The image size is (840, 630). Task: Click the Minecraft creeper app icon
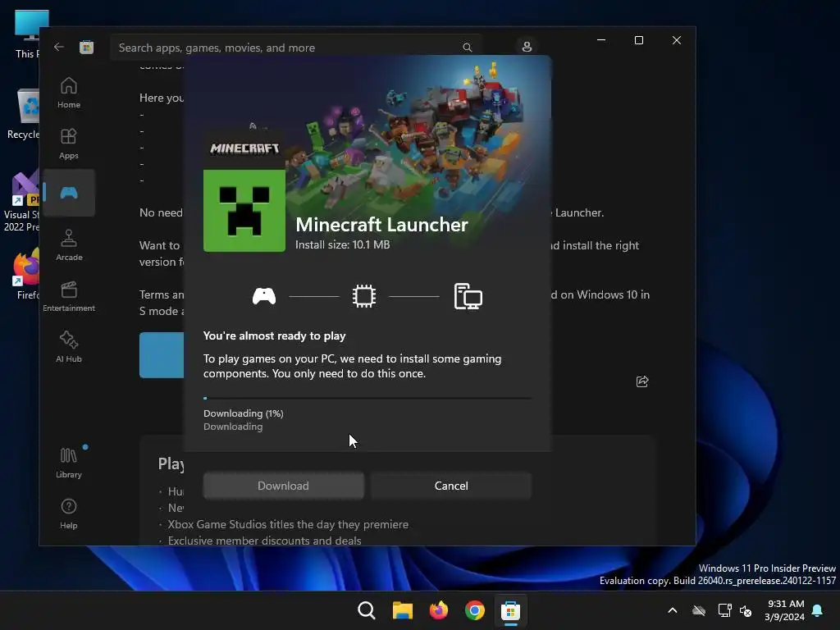[x=244, y=211]
